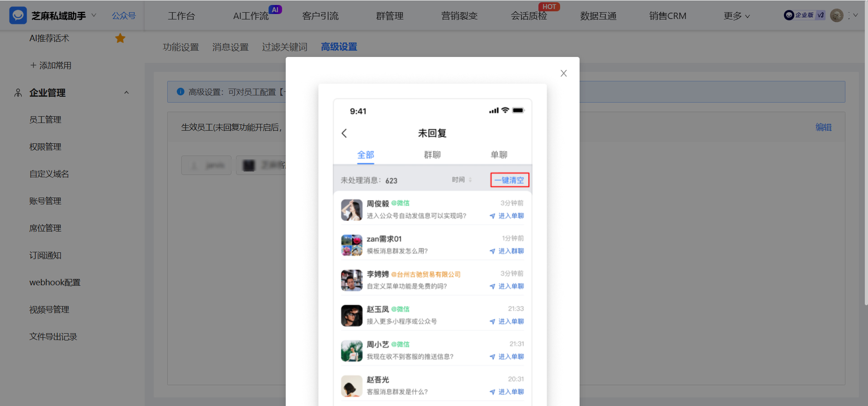Click the 企业管理 person icon

coord(18,93)
